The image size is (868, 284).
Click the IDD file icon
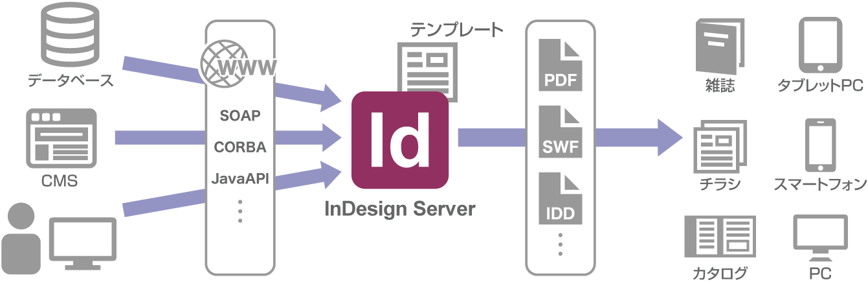(x=561, y=198)
